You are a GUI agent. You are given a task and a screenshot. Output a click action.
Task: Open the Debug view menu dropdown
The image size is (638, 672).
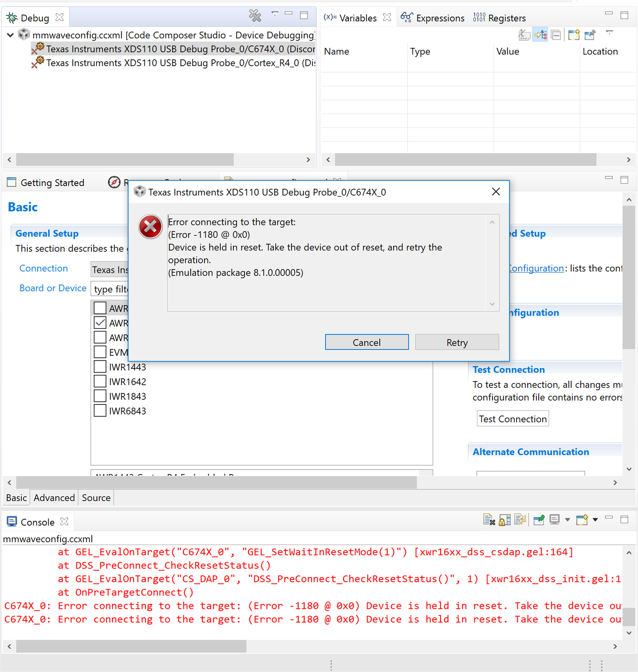275,14
